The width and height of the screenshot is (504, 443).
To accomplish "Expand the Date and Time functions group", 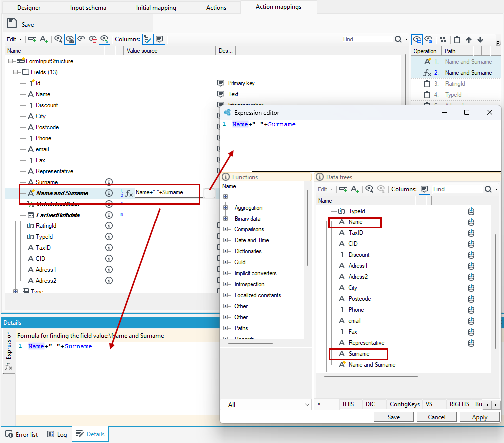I will (225, 240).
